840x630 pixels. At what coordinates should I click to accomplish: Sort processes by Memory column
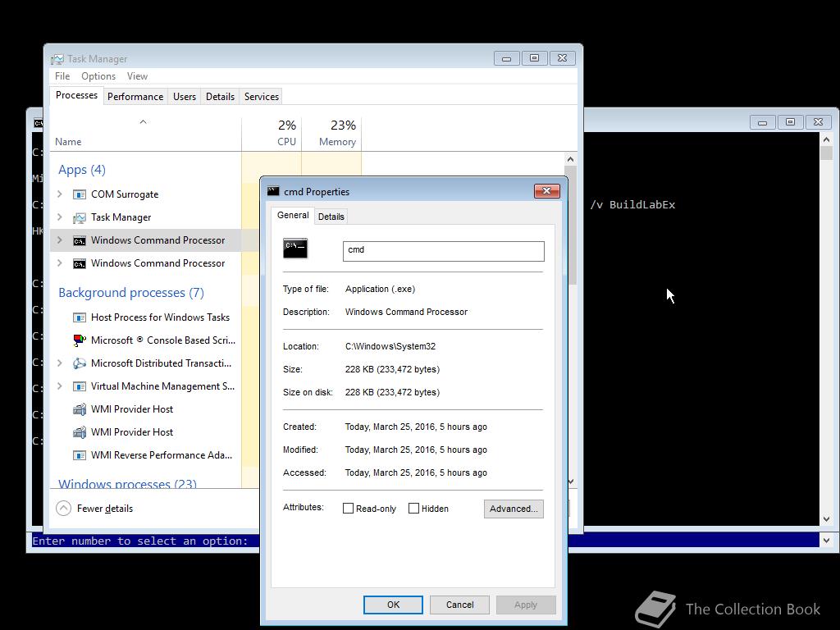click(x=331, y=134)
